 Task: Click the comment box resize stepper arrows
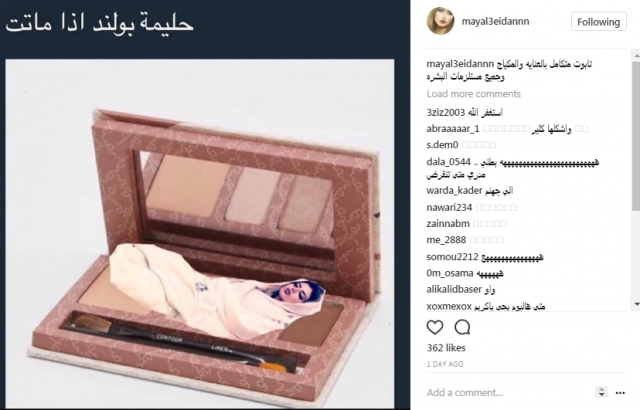pos(601,392)
